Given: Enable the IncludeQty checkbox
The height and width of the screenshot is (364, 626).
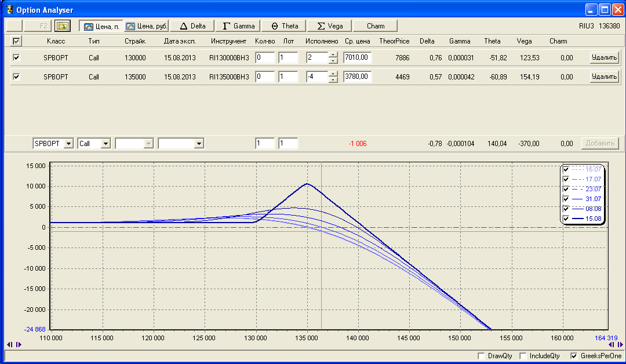Looking at the screenshot, I should click(x=523, y=356).
